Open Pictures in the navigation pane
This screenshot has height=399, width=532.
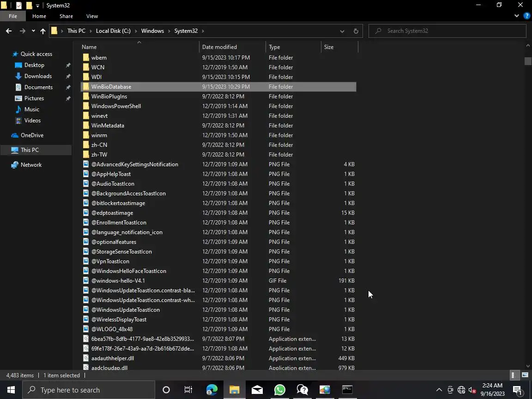click(34, 98)
